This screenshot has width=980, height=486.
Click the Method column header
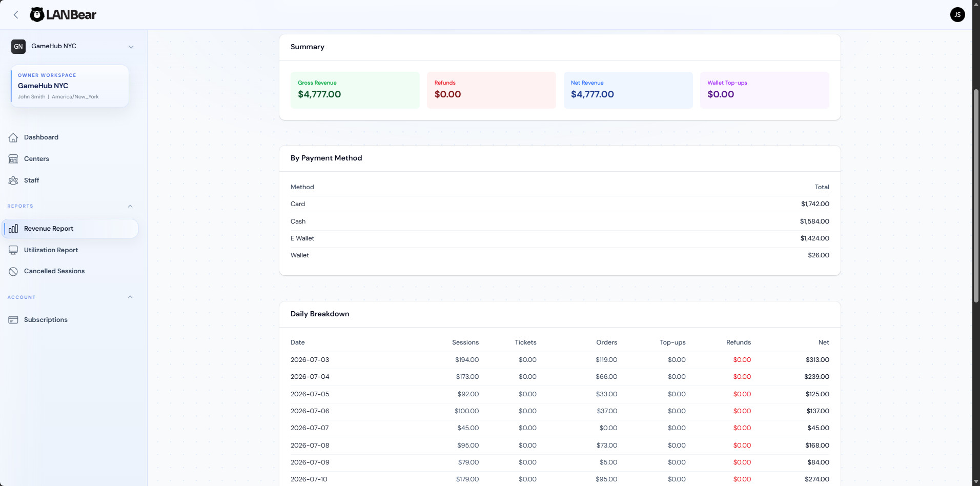(302, 187)
